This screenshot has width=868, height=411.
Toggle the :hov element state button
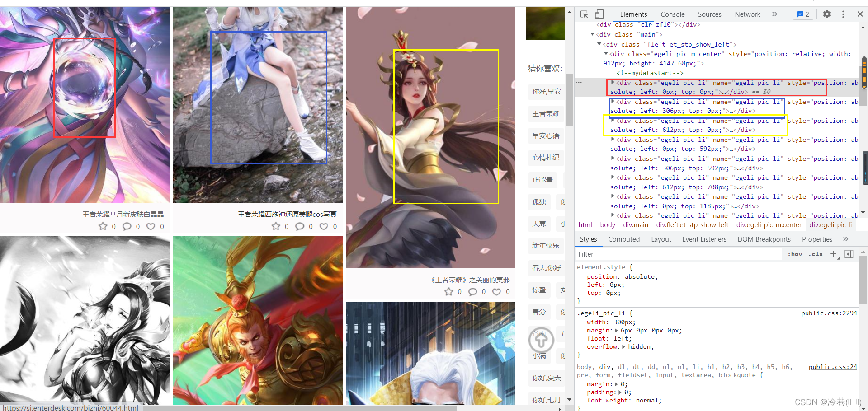click(795, 254)
